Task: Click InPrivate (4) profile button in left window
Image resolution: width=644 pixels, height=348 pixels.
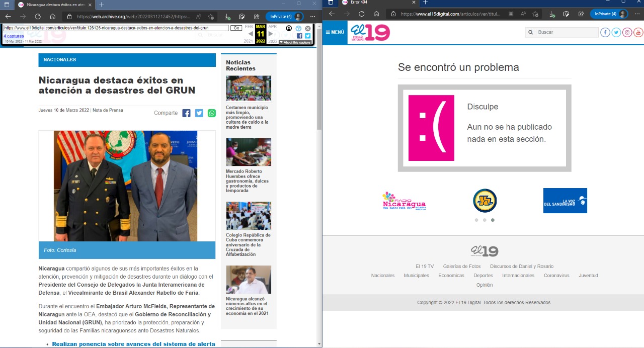Action: (284, 16)
